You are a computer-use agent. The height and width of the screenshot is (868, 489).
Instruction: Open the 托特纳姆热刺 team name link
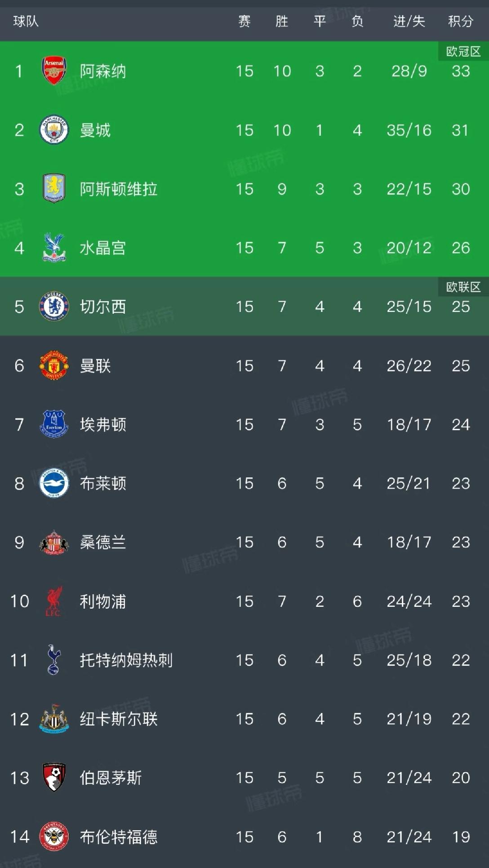point(126,660)
